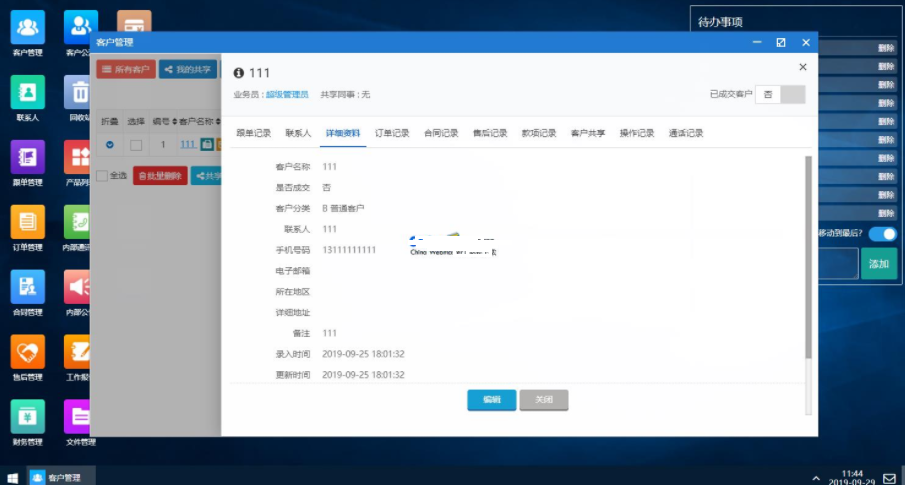Click the 录入时间 value 2019-09-25 18:01:32
905x485 pixels.
click(363, 354)
